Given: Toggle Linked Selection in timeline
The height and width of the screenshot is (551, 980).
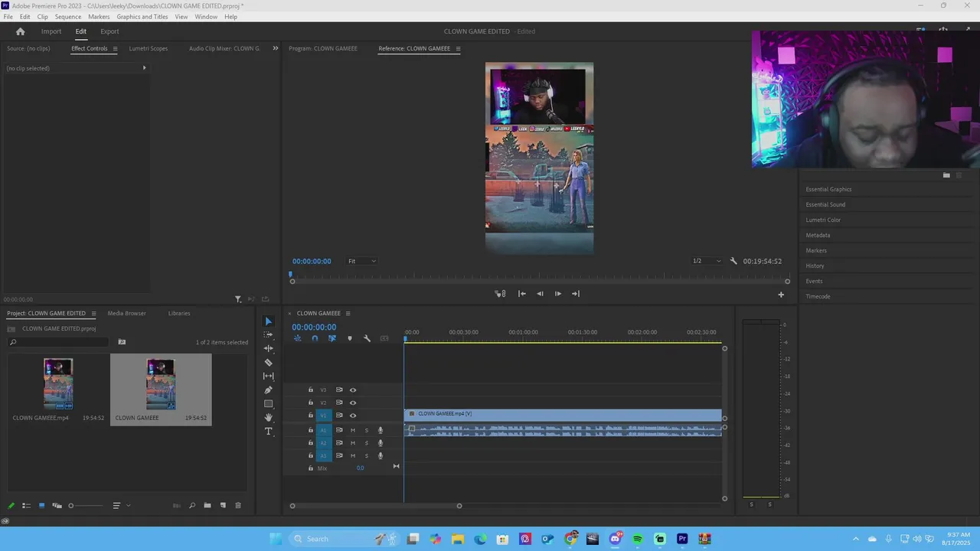Looking at the screenshot, I should point(332,338).
